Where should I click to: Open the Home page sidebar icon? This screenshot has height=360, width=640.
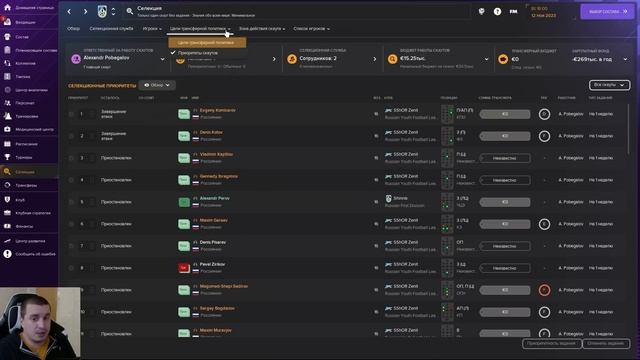7,7
